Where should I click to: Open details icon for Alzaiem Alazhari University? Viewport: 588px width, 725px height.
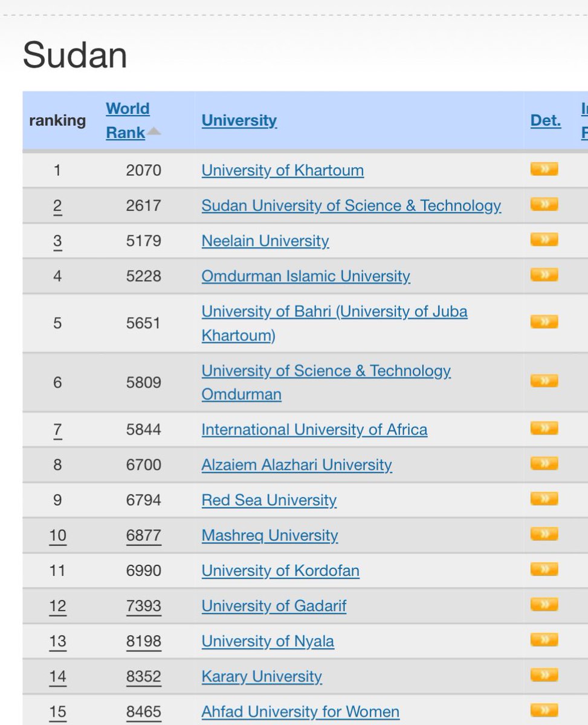544,463
